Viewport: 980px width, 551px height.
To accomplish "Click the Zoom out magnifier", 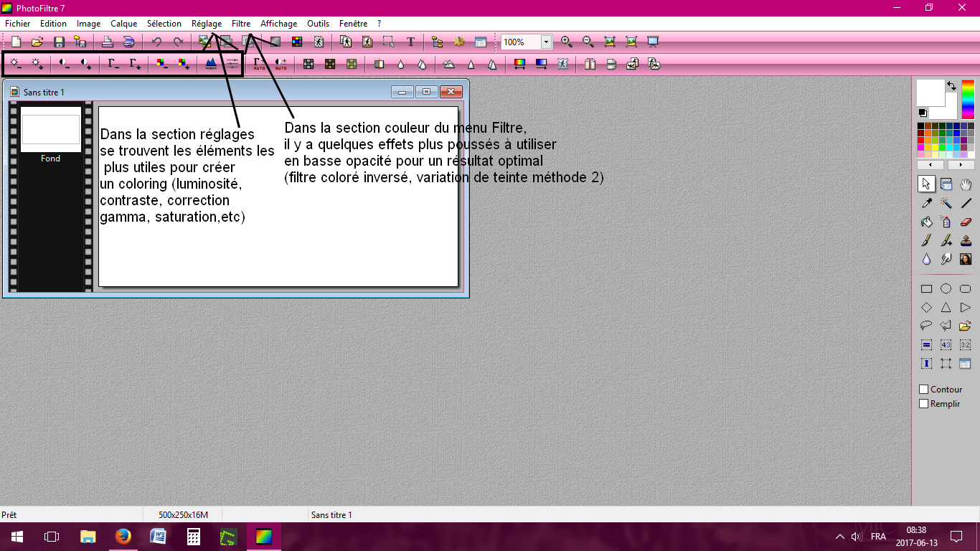I will (588, 42).
